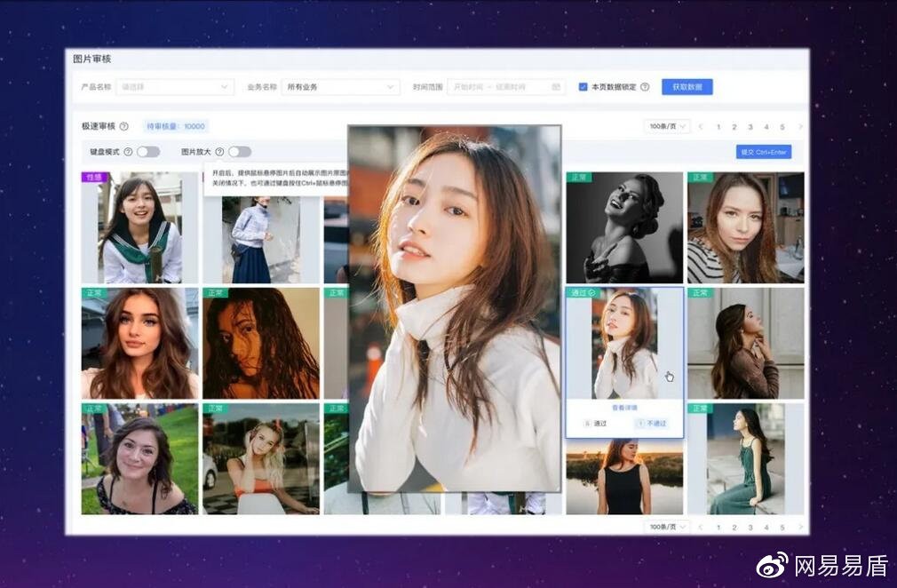897x588 pixels.
Task: Select page 5 in bottom pagination
Action: coord(782,527)
